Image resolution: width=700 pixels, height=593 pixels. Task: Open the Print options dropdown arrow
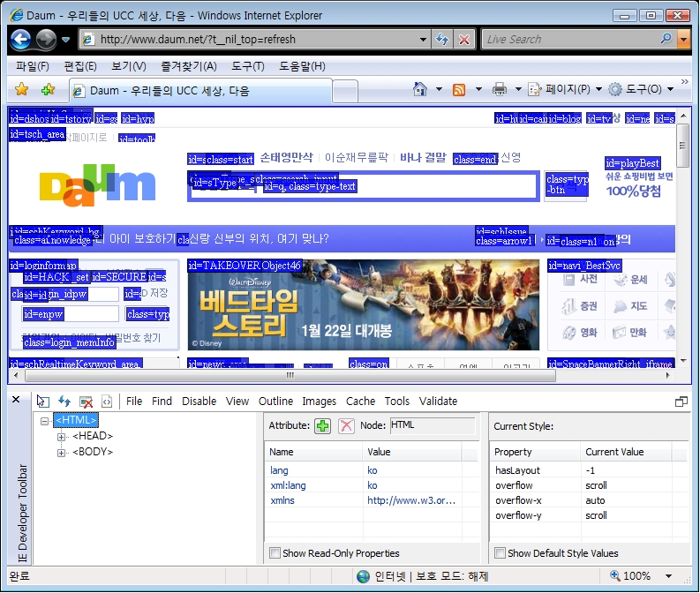(x=518, y=89)
